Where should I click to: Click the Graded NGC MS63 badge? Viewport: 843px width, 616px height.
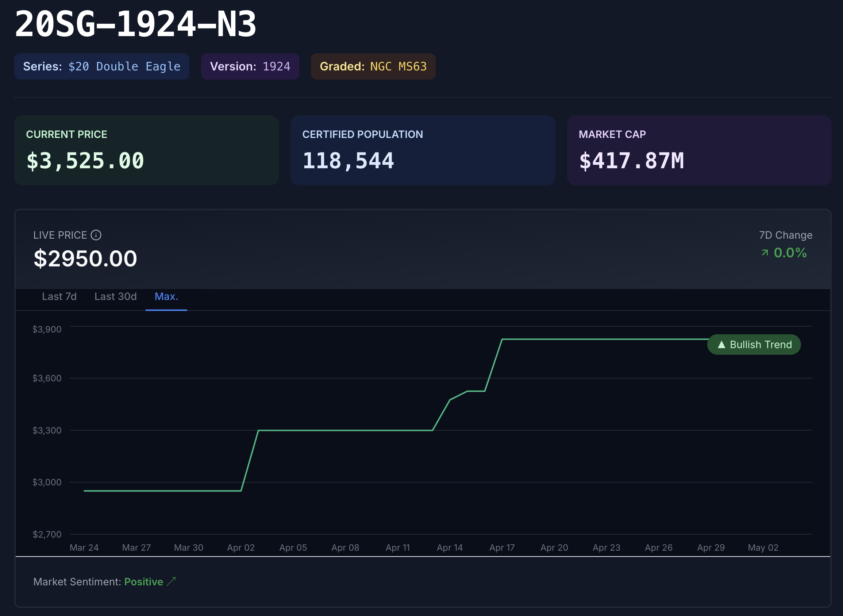click(373, 66)
